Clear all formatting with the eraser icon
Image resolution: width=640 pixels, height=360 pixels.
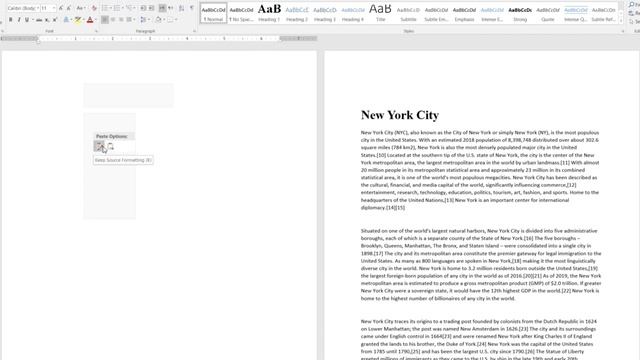(x=94, y=8)
